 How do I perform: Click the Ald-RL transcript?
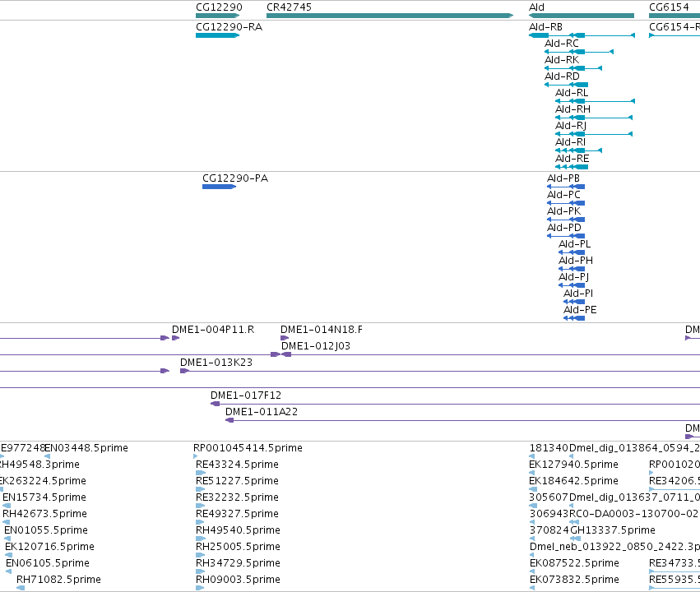(595, 101)
